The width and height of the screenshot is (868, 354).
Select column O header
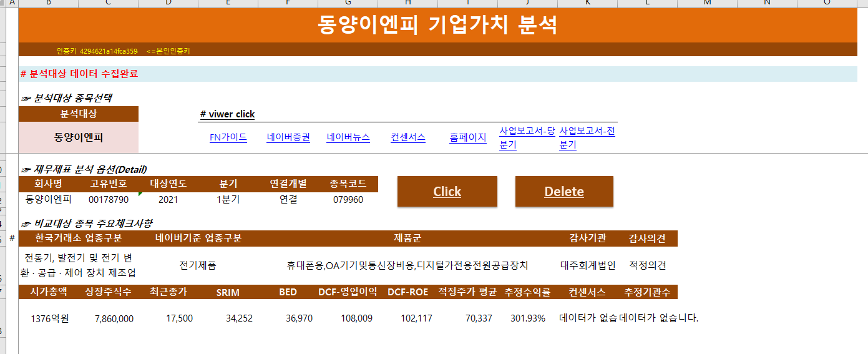[x=827, y=3]
